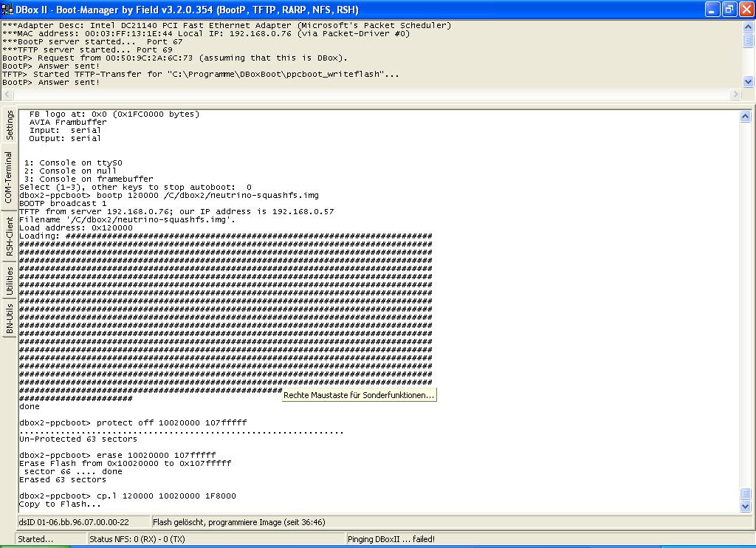
Task: Select the Utilities side tab
Action: [x=9, y=281]
